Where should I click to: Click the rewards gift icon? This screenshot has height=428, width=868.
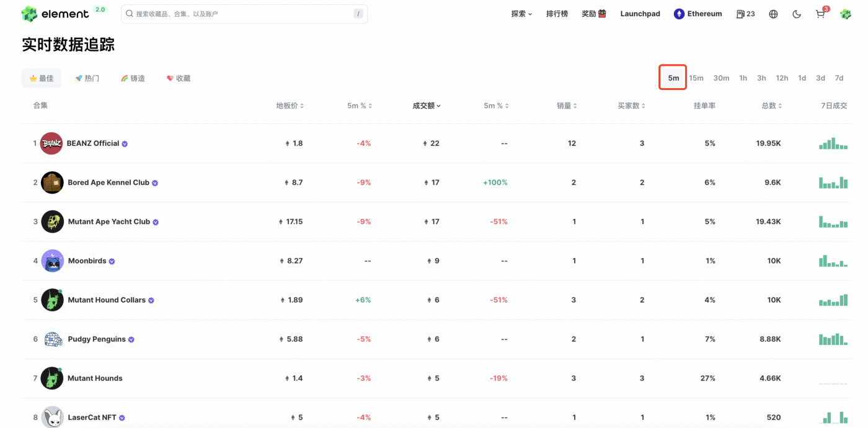[x=602, y=14]
